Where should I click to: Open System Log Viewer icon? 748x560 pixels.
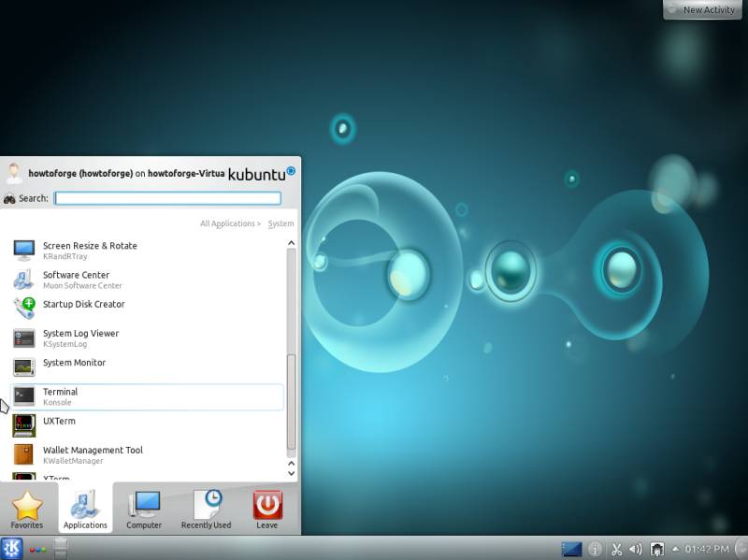(24, 338)
